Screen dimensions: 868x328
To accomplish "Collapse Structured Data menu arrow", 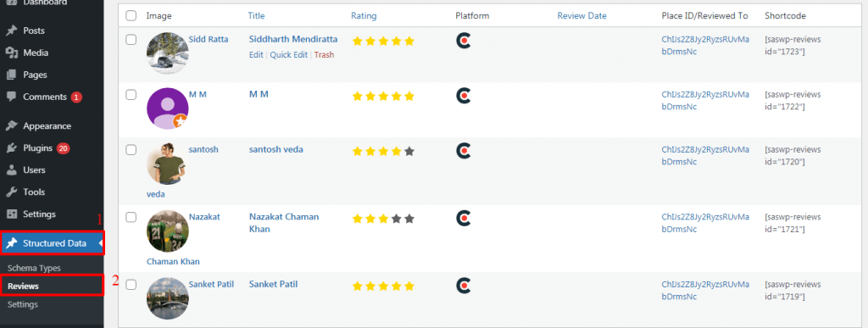I will (101, 242).
